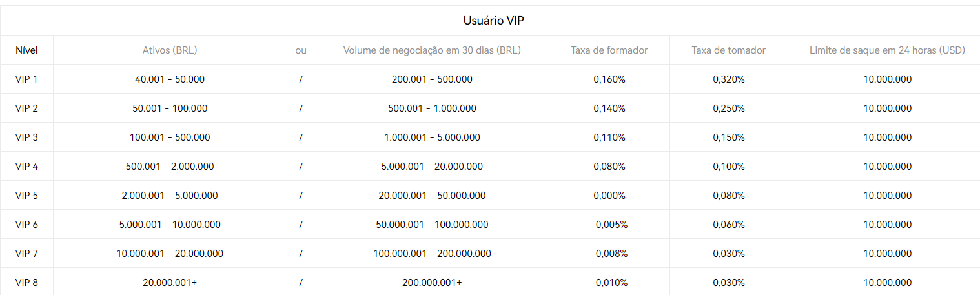Click VIP 7 assets range 10.000.001 - 20.000.000
Viewport: 980px width, 295px height.
click(x=170, y=254)
